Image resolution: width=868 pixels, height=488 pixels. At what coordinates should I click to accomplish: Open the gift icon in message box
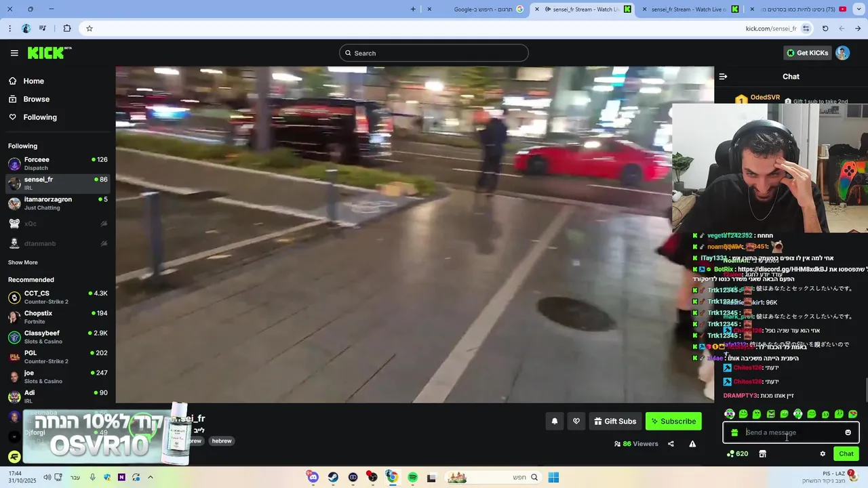tap(734, 432)
